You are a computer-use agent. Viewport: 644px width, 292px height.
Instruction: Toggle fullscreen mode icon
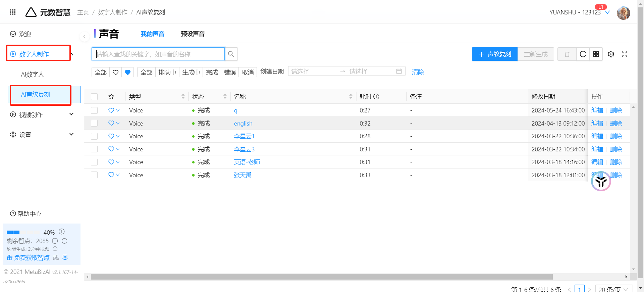click(x=625, y=54)
